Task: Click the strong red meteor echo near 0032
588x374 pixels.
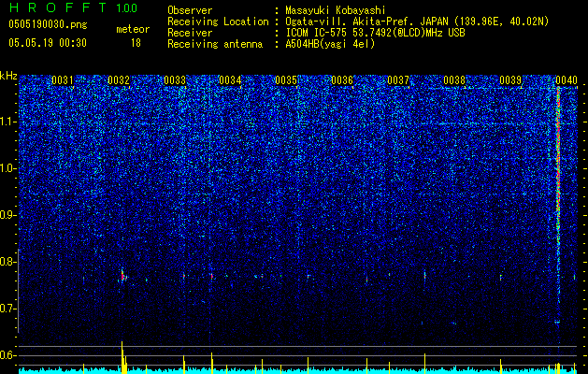Action: pos(122,275)
